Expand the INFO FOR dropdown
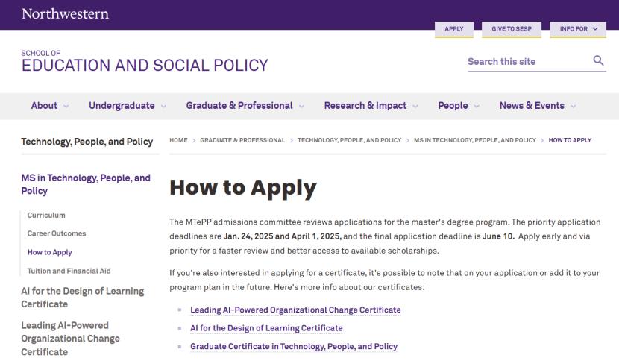The image size is (619, 364). click(578, 29)
